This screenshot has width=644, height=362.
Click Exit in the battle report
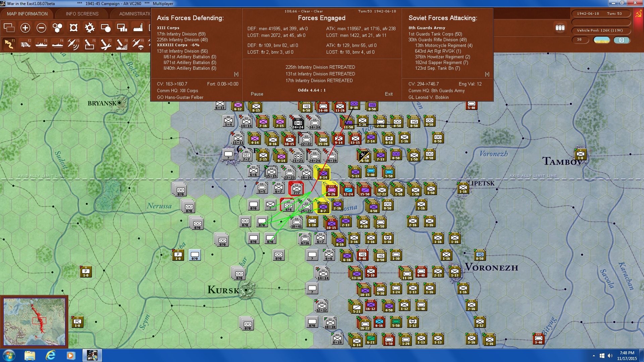pos(389,94)
